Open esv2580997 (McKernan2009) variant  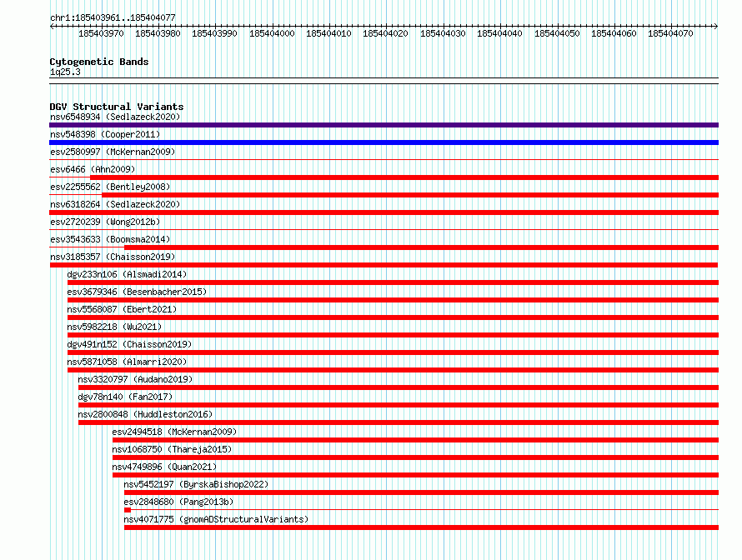tap(113, 152)
